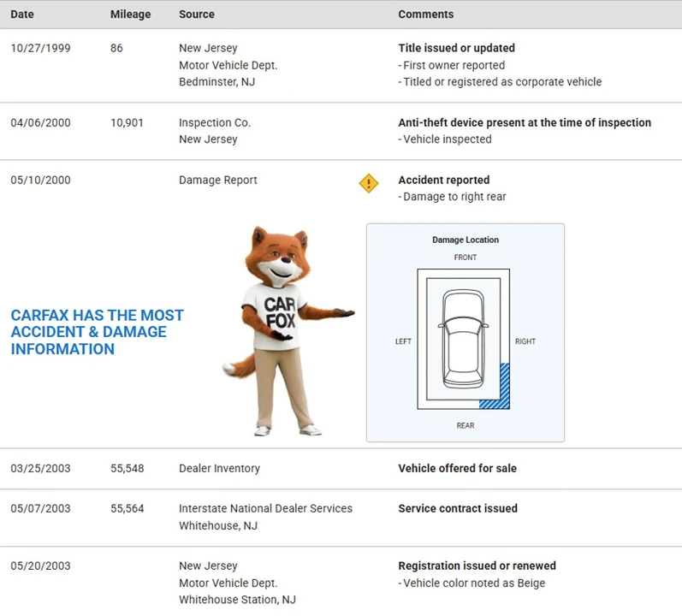Select the mileage value 55,564

click(127, 508)
